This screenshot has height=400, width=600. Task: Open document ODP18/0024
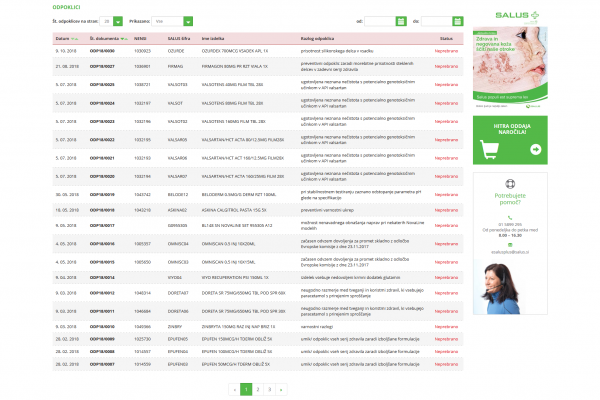tap(102, 103)
